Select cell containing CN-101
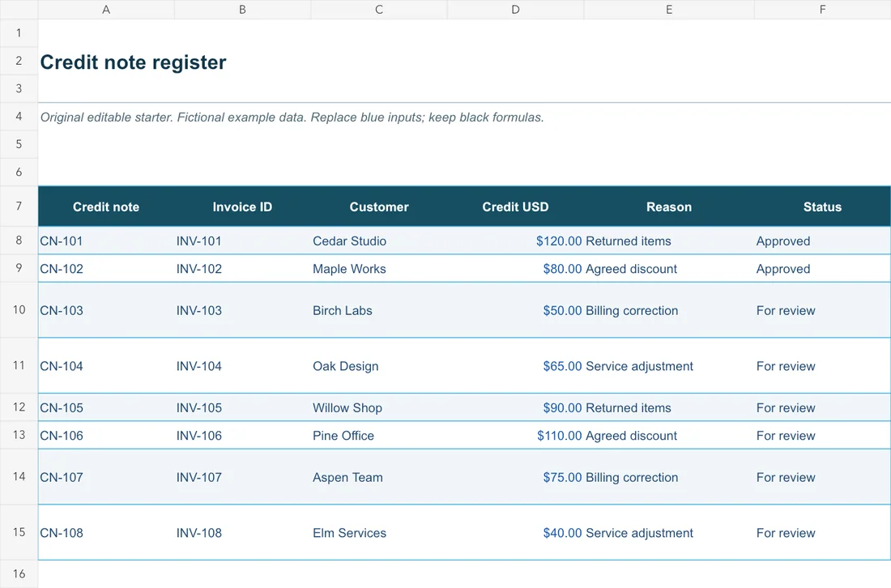The width and height of the screenshot is (891, 588). (x=106, y=241)
